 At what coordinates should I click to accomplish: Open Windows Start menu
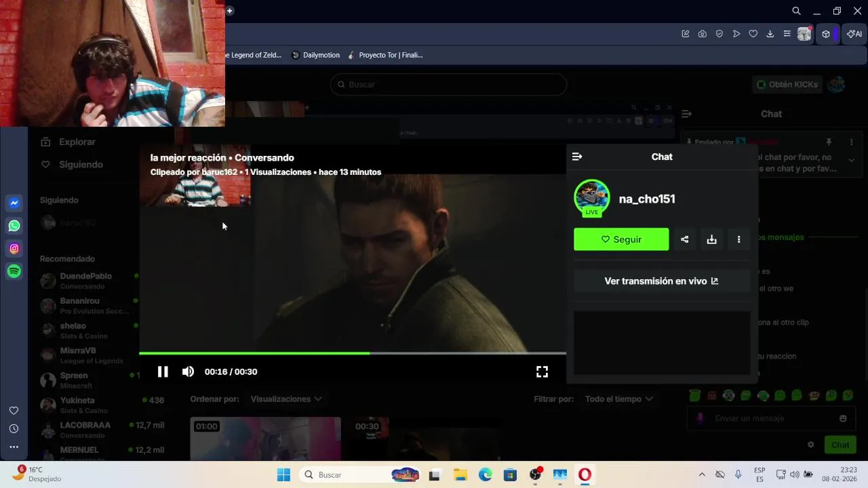pyautogui.click(x=283, y=474)
